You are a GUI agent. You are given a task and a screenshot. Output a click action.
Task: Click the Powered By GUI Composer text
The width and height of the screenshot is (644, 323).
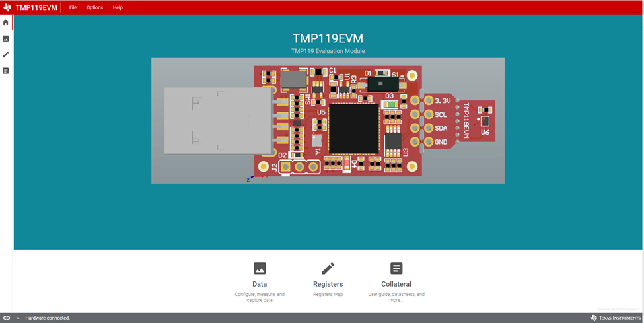tap(618, 309)
